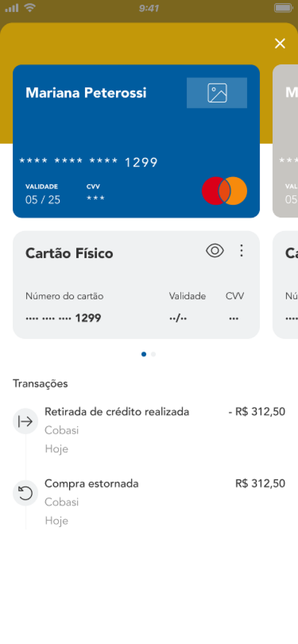Select the Cartão Físico panel header

pos(69,253)
